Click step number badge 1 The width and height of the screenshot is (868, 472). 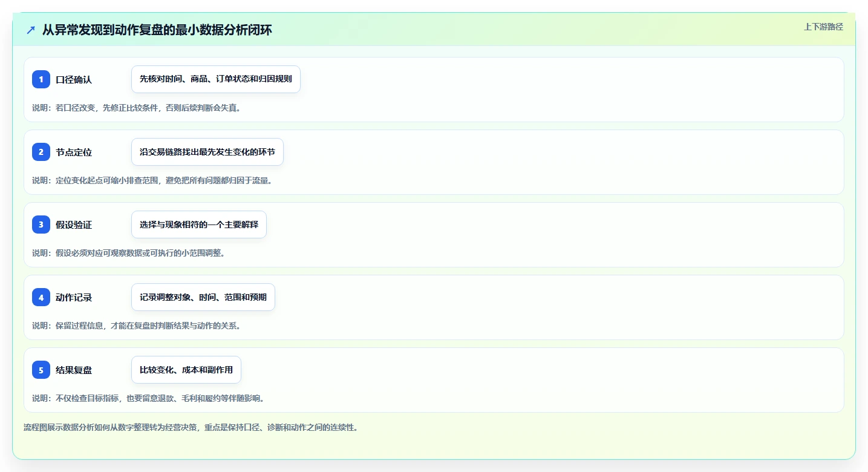pos(41,79)
